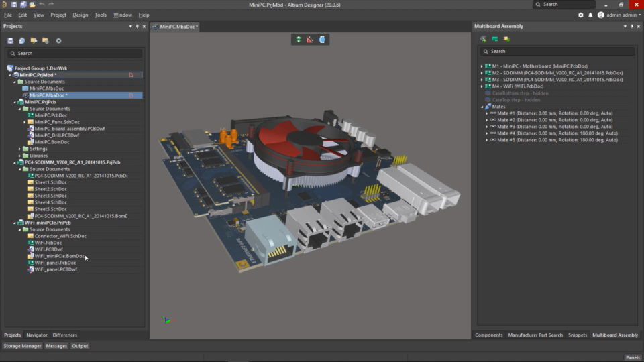Select MiniPC.MbsDoc in project tree
This screenshot has width=644, height=362.
point(46,88)
